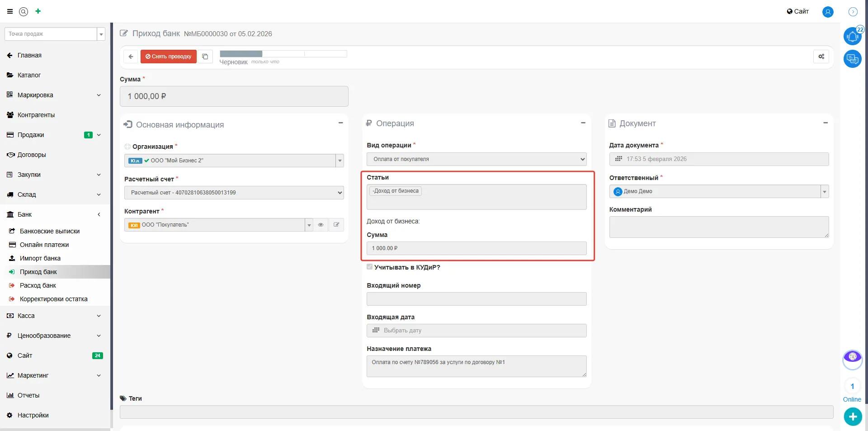Open the user profile avatar icon
The image size is (868, 431).
(827, 12)
